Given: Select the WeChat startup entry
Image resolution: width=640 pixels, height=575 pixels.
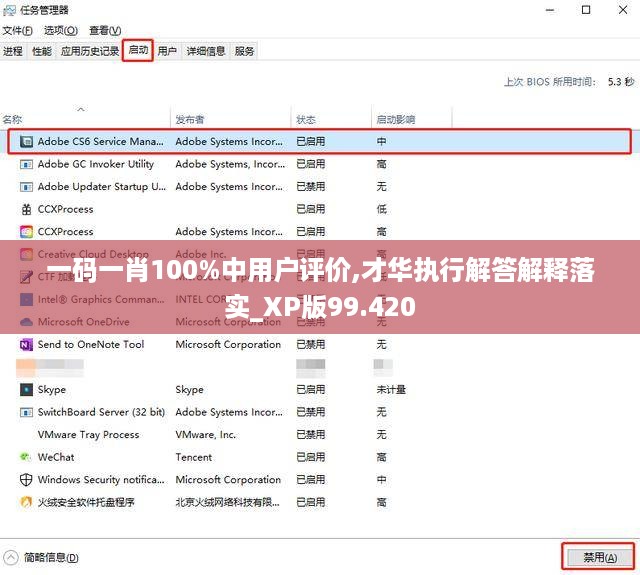Looking at the screenshot, I should (320, 457).
